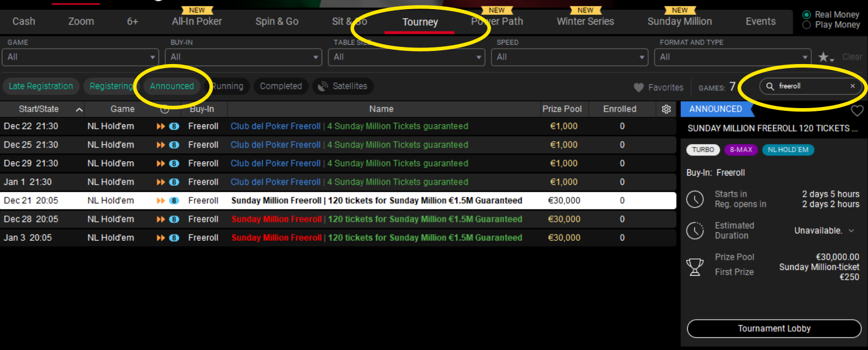Open the table column settings gear
The height and width of the screenshot is (350, 868).
point(666,109)
